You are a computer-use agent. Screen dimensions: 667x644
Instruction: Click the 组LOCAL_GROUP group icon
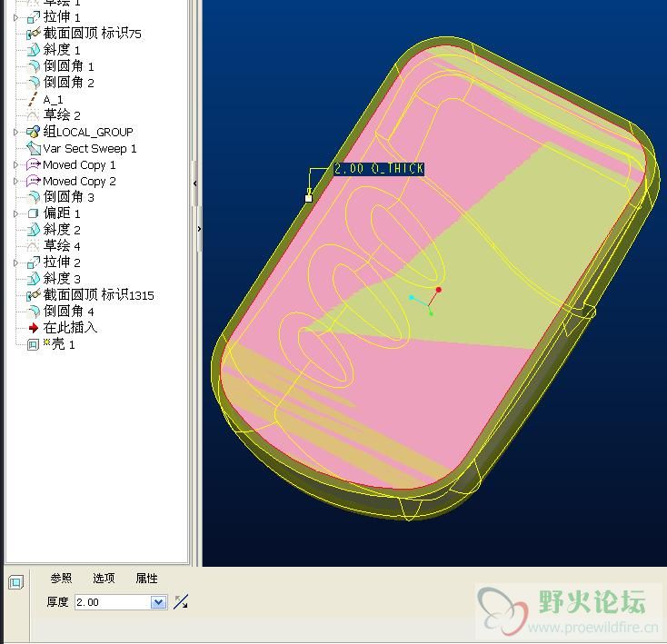coord(34,132)
